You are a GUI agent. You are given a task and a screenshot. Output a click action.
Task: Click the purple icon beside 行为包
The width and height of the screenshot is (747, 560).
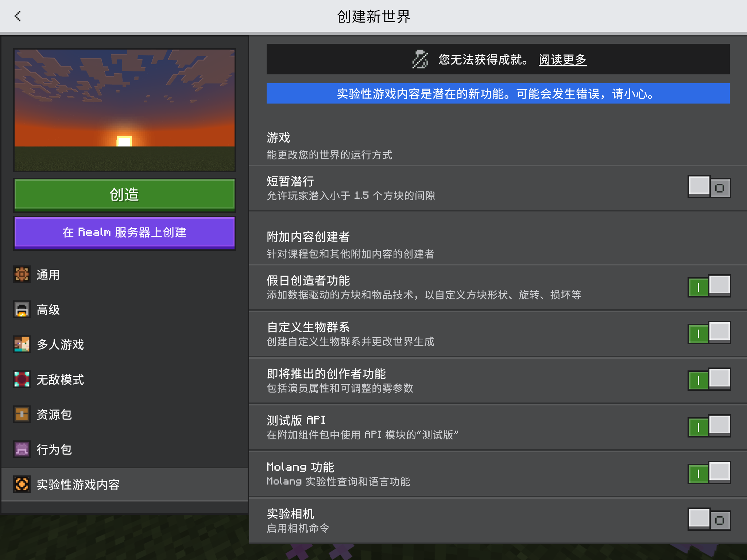[22, 449]
